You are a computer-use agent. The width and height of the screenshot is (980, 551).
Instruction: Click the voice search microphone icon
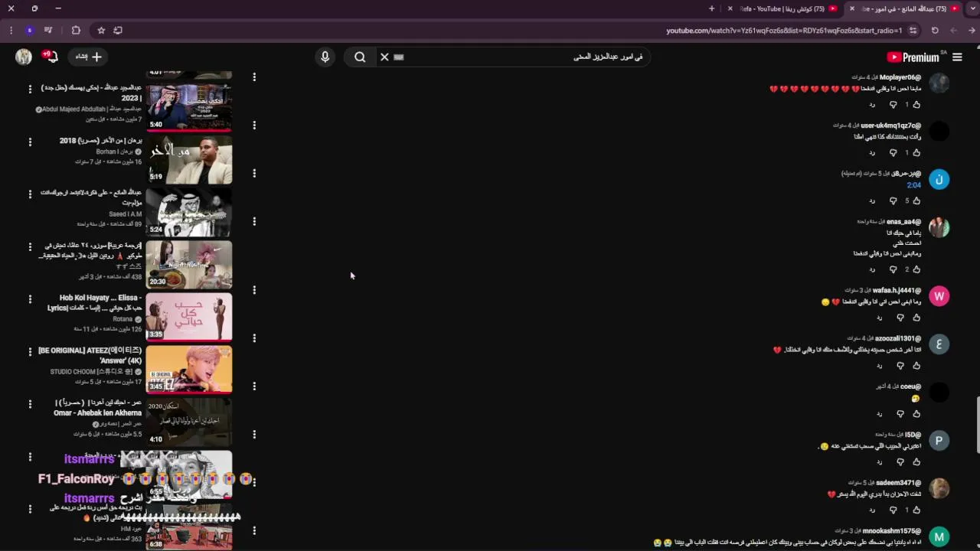tap(325, 57)
